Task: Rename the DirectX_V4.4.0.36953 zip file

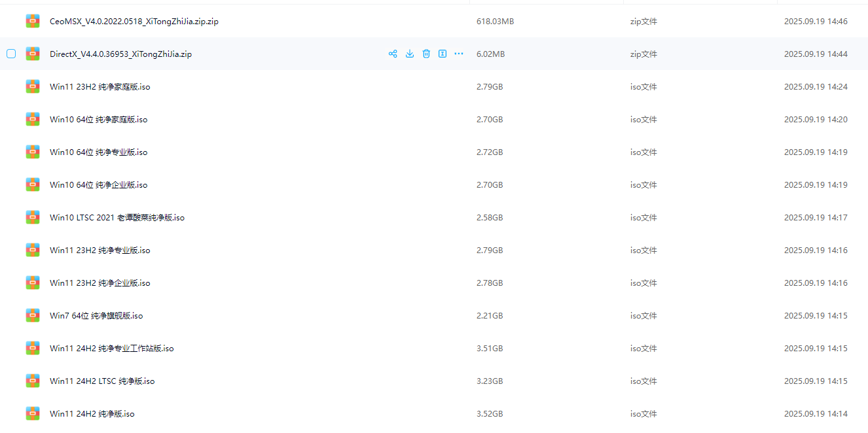Action: 443,54
